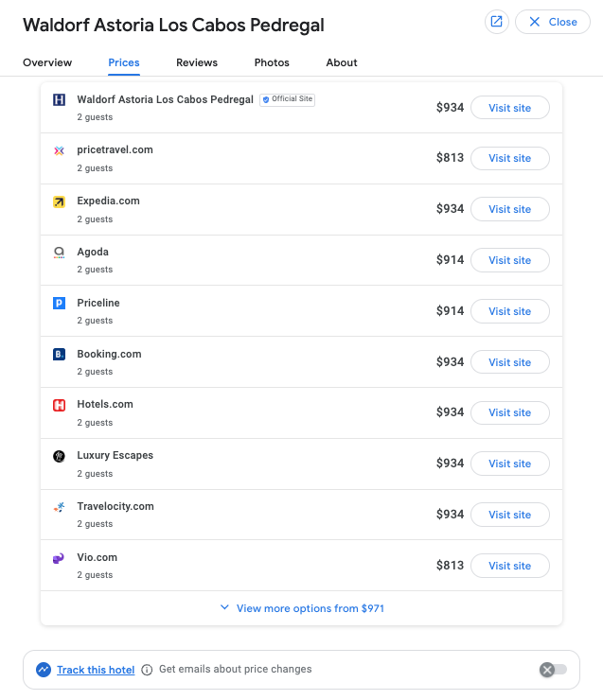Visit site for pricetravel.com
This screenshot has height=700, width=603.
[x=510, y=158]
